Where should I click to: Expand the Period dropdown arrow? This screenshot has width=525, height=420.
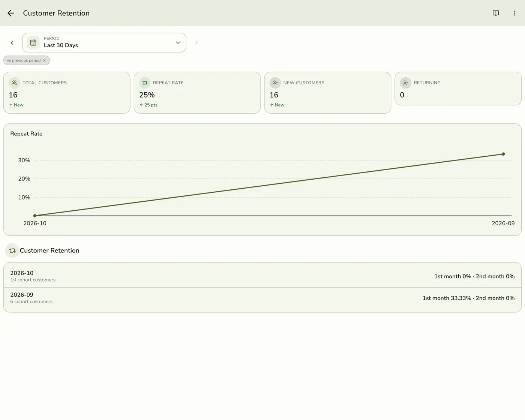(x=178, y=43)
